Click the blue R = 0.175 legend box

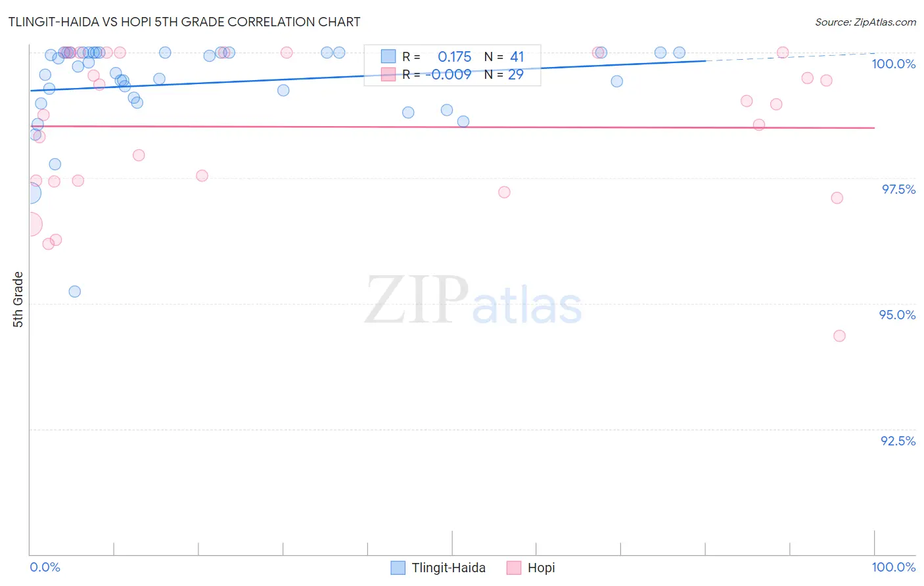[388, 56]
